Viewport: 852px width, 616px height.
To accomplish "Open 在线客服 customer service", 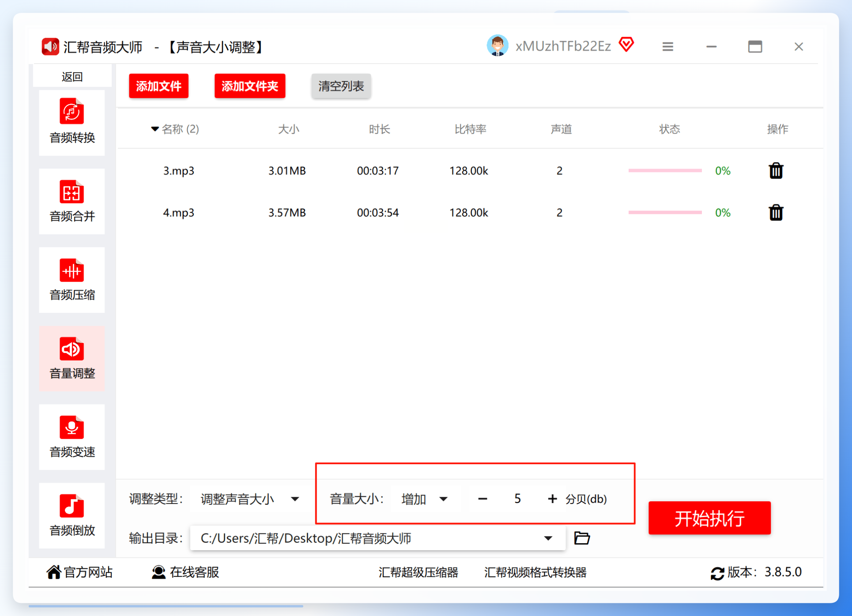I will click(185, 572).
